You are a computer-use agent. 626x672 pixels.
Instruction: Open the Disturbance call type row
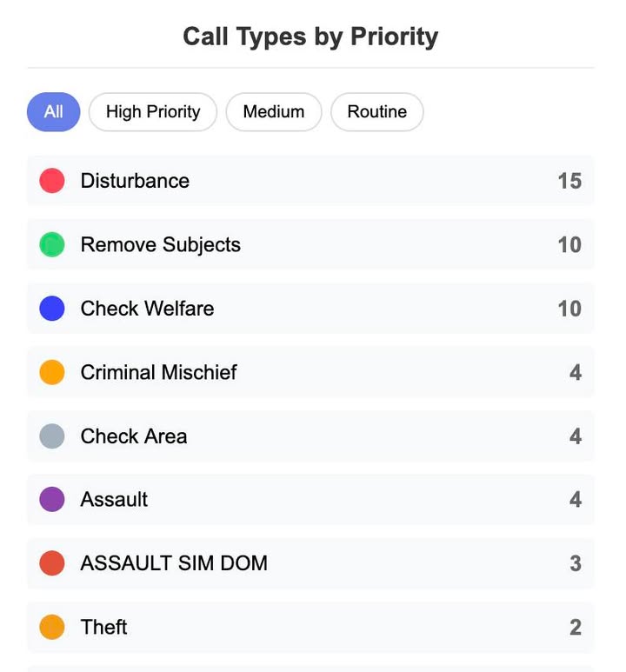[x=135, y=181]
